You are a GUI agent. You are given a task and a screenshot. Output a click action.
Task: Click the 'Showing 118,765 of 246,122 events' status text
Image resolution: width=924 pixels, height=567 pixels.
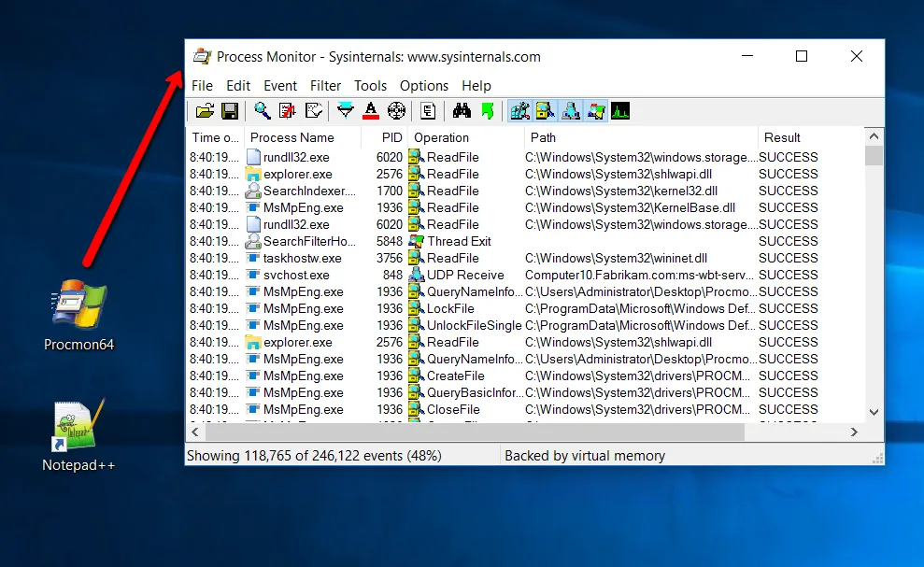(x=314, y=456)
